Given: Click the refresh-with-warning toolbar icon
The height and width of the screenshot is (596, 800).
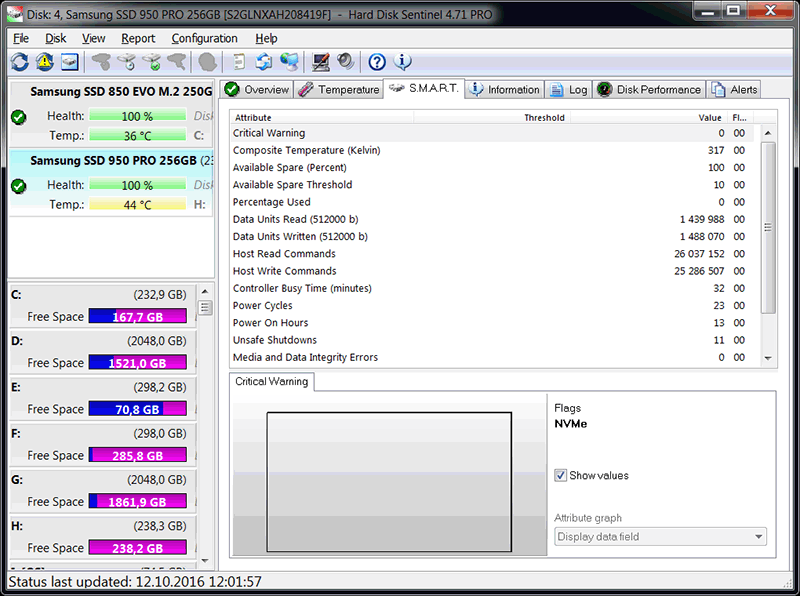Looking at the screenshot, I should 45,62.
